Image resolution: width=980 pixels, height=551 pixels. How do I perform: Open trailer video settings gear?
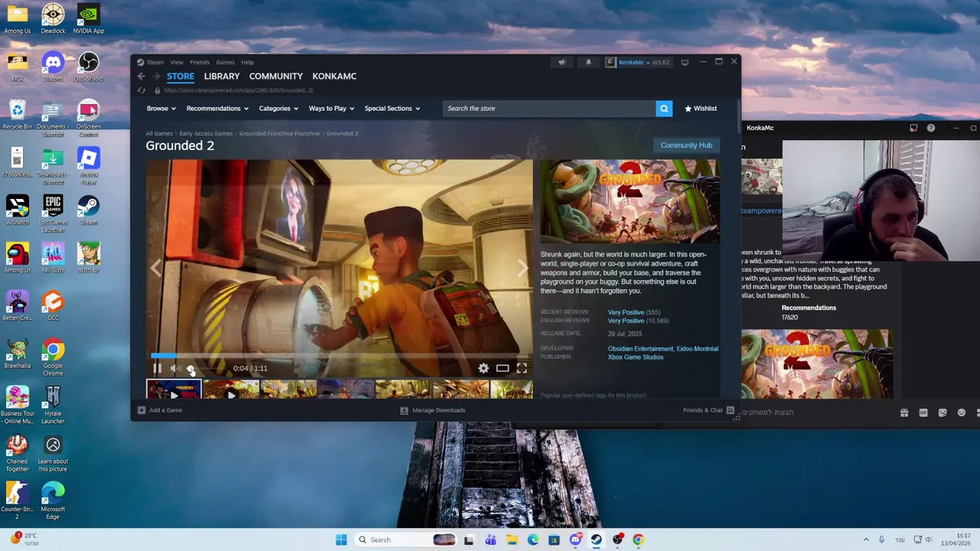[x=483, y=368]
